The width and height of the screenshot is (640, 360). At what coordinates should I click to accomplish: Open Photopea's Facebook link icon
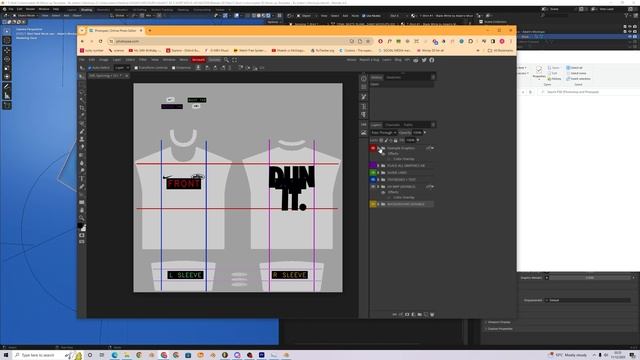(432, 60)
